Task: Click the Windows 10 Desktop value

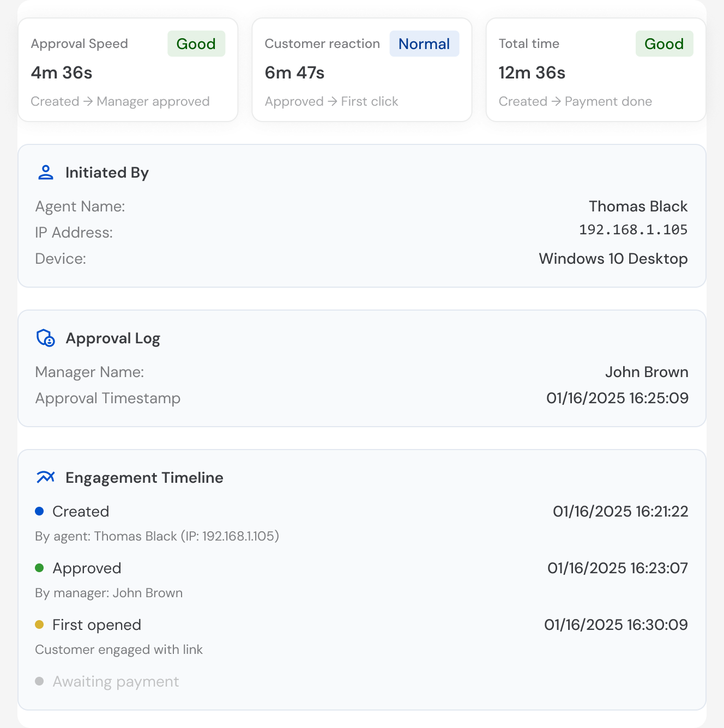Action: [x=613, y=259]
